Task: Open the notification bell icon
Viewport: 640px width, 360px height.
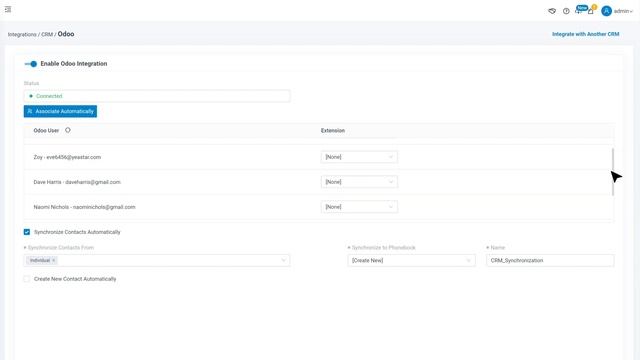Action: (591, 11)
